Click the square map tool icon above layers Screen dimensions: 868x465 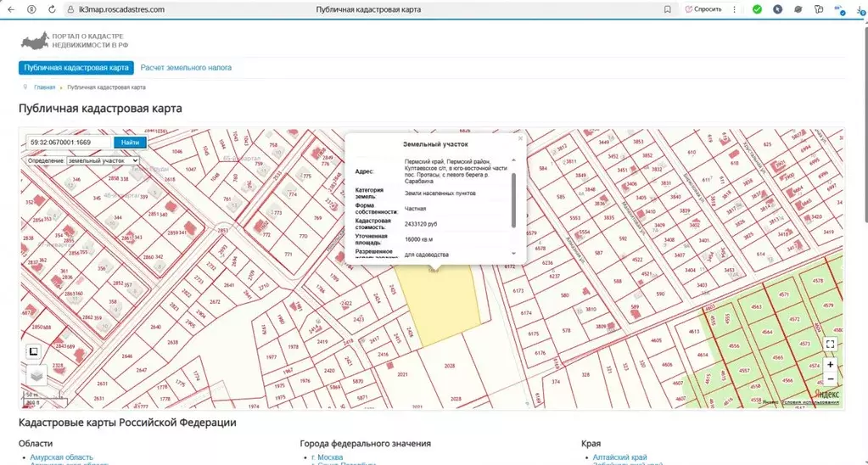coord(33,351)
